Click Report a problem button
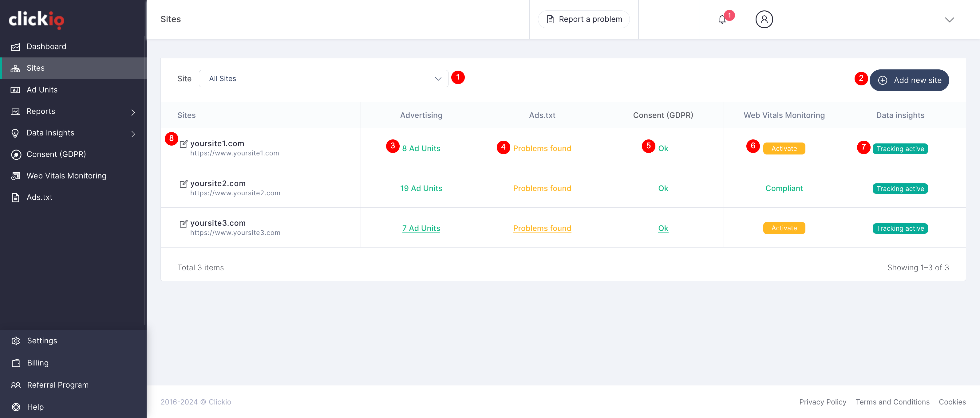This screenshot has width=980, height=418. click(583, 19)
